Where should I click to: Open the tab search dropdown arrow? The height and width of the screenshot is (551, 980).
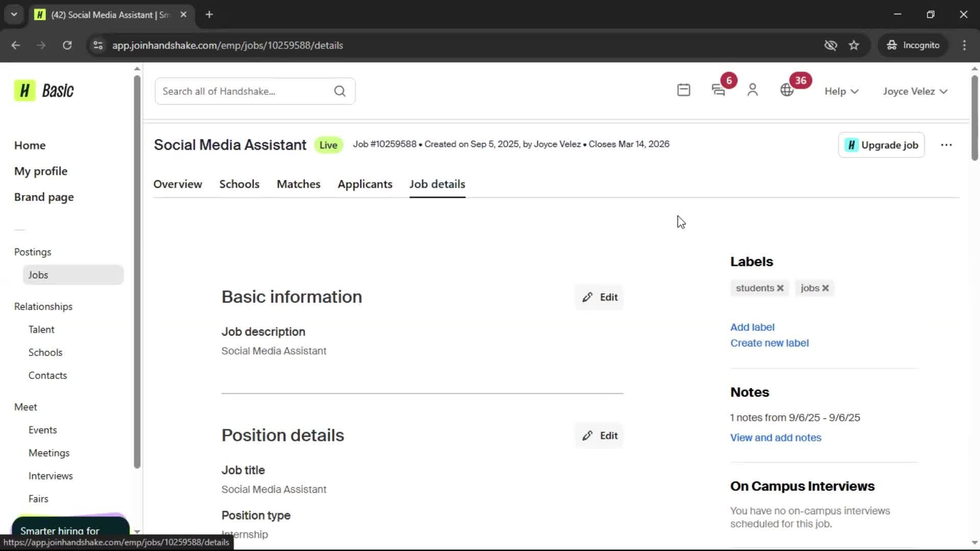pyautogui.click(x=14, y=15)
